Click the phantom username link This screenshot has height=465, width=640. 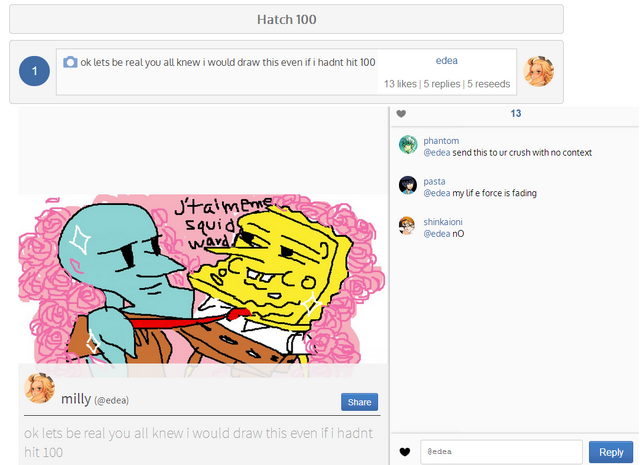point(441,141)
